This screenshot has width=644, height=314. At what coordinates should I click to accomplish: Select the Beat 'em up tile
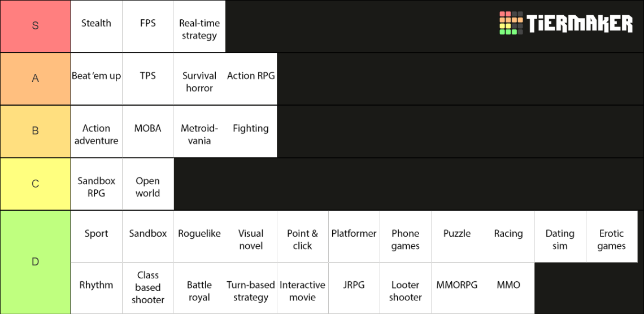pos(96,78)
